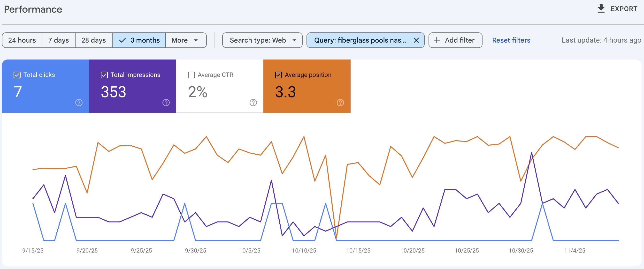Edit the fiberglass pools query filter chip
This screenshot has height=269, width=644.
(360, 40)
